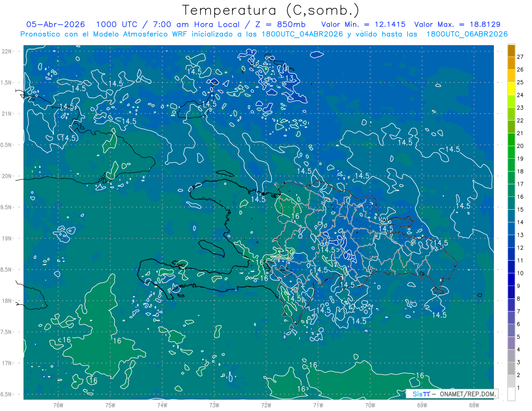Click the 76W longitude axis label
This screenshot has width=532, height=411.
click(x=58, y=405)
